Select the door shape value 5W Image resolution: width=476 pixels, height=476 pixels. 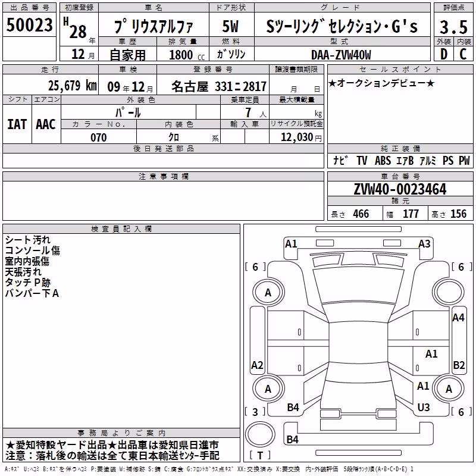click(231, 26)
